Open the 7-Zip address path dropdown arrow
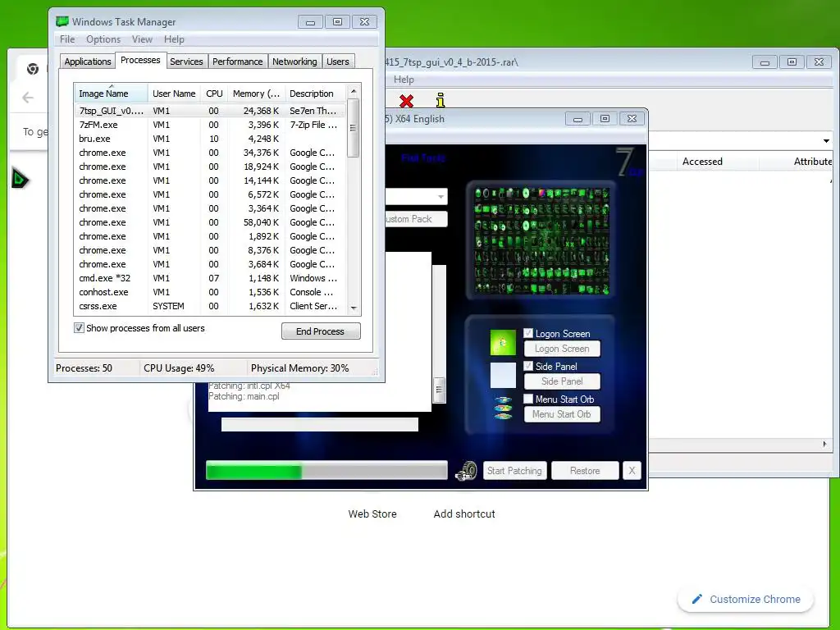Screen dimensions: 840x630 coord(826,141)
